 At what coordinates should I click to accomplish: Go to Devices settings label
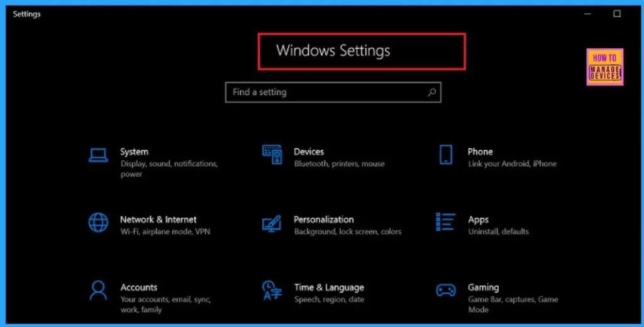click(309, 152)
